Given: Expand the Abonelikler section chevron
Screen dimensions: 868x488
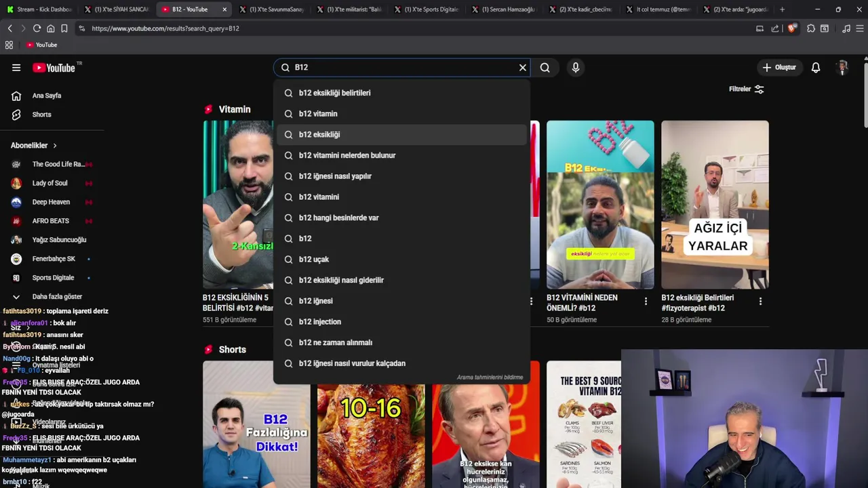Looking at the screenshot, I should (55, 146).
